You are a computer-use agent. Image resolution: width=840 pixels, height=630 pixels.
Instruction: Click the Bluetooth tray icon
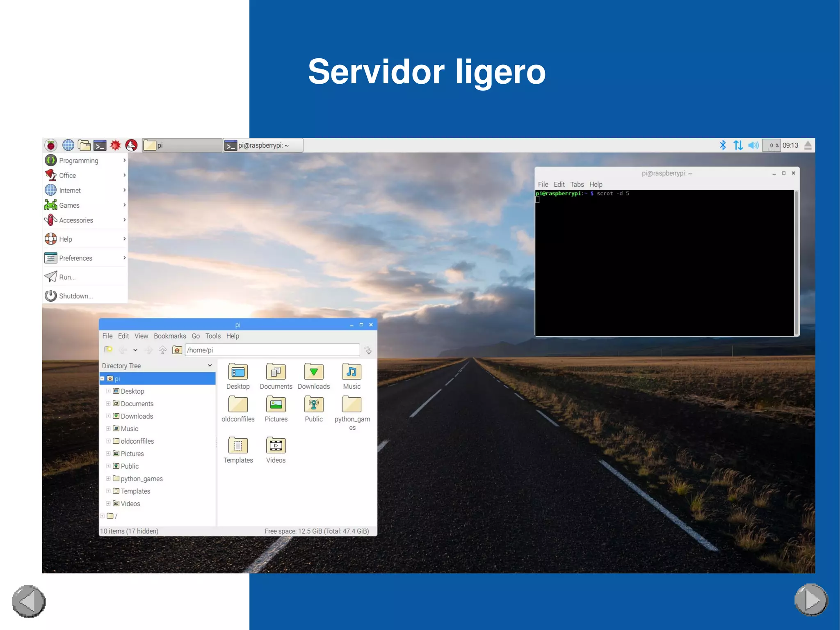point(723,145)
